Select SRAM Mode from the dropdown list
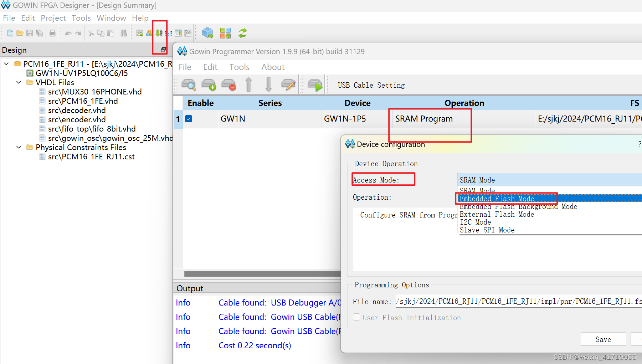The image size is (642, 364). 549,190
